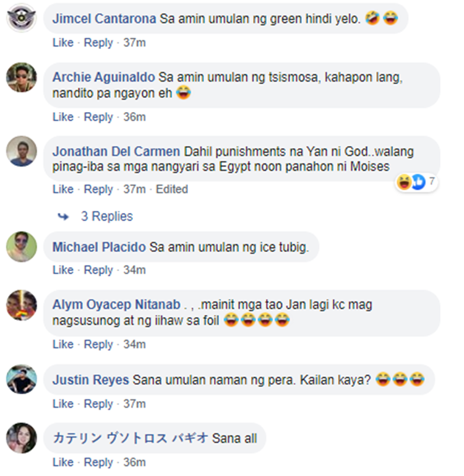This screenshot has height=476, width=464.
Task: Reply to Alym Oyacep Nitanab's comment
Action: [98, 344]
